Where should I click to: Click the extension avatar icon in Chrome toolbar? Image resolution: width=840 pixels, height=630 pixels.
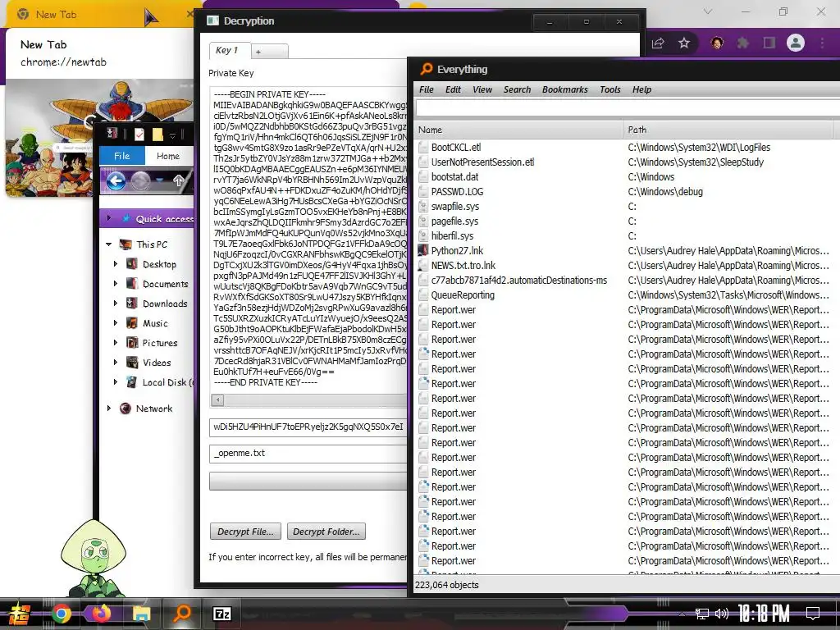point(717,43)
